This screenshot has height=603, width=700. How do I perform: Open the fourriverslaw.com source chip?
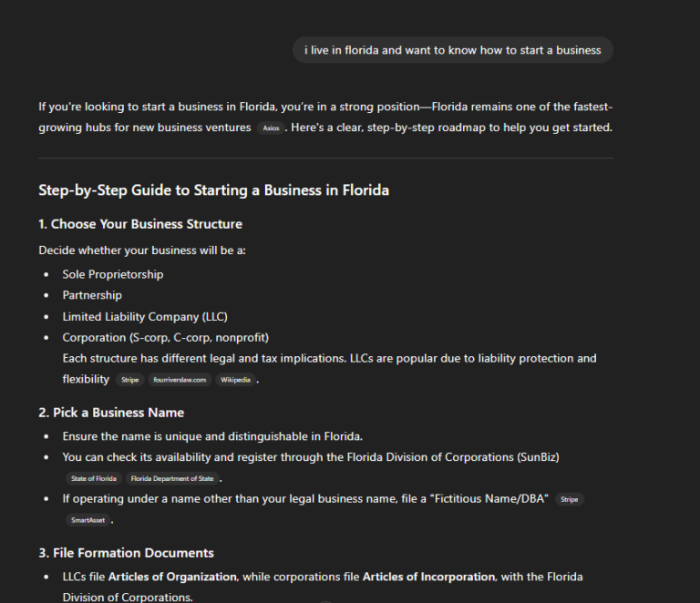tap(180, 380)
